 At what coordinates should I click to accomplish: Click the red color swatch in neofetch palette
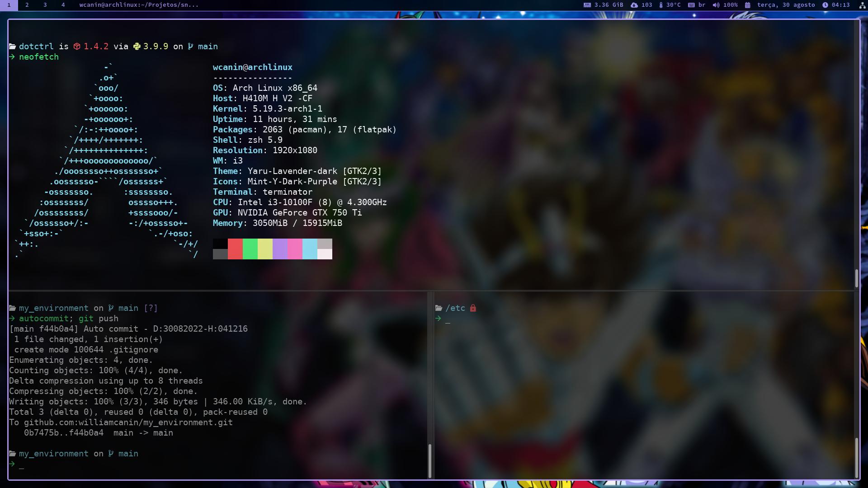(x=235, y=249)
